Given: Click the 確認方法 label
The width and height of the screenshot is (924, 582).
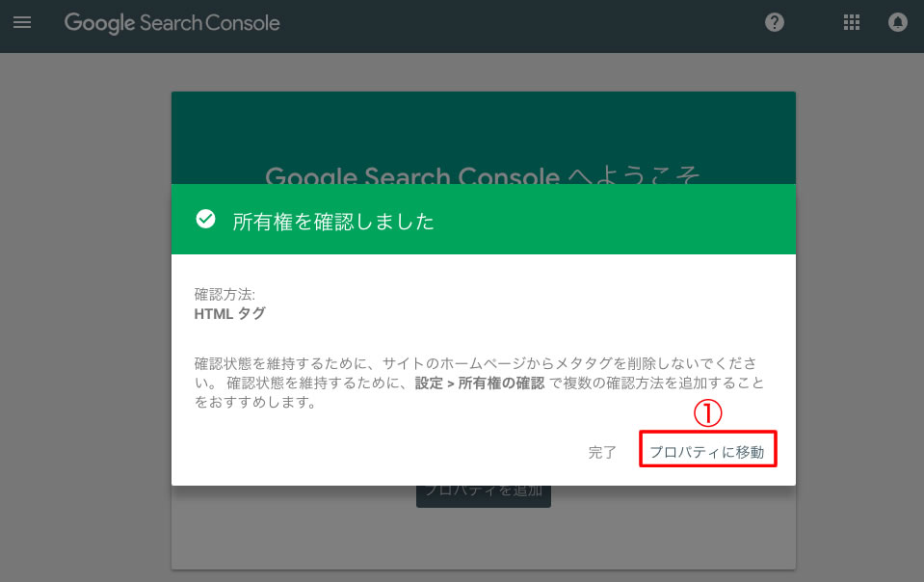Looking at the screenshot, I should pyautogui.click(x=224, y=295).
